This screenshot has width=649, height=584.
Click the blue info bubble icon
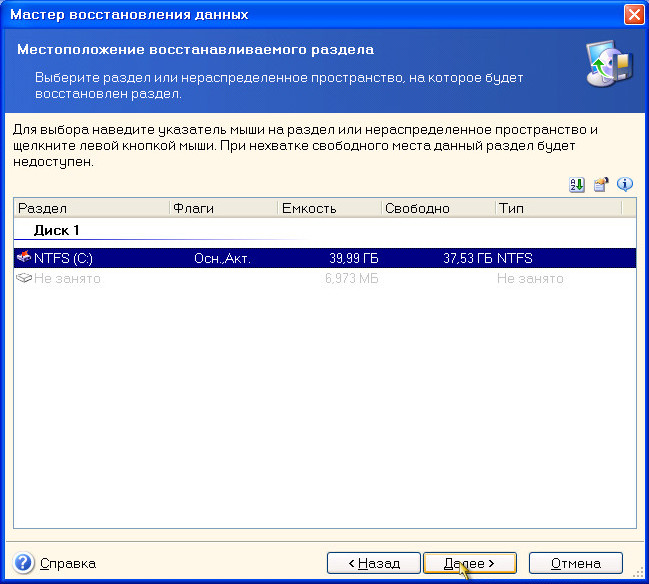pos(625,184)
